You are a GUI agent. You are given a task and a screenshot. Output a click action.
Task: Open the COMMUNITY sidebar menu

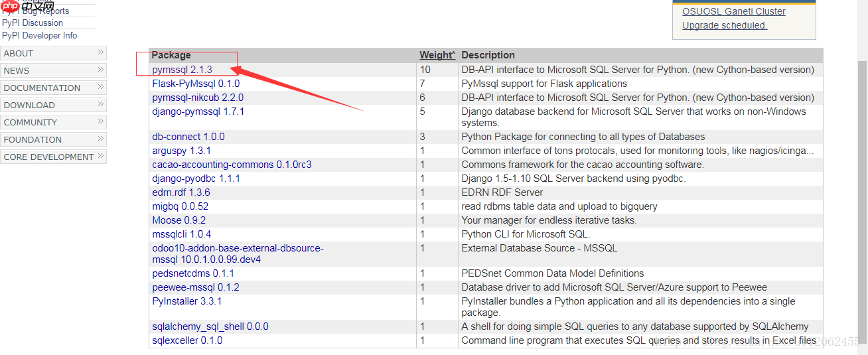click(53, 122)
